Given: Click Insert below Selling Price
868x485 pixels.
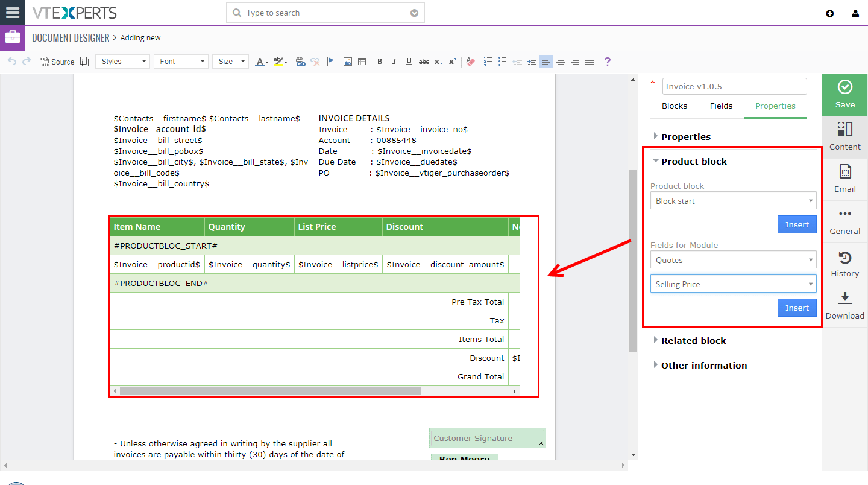Looking at the screenshot, I should click(x=797, y=308).
